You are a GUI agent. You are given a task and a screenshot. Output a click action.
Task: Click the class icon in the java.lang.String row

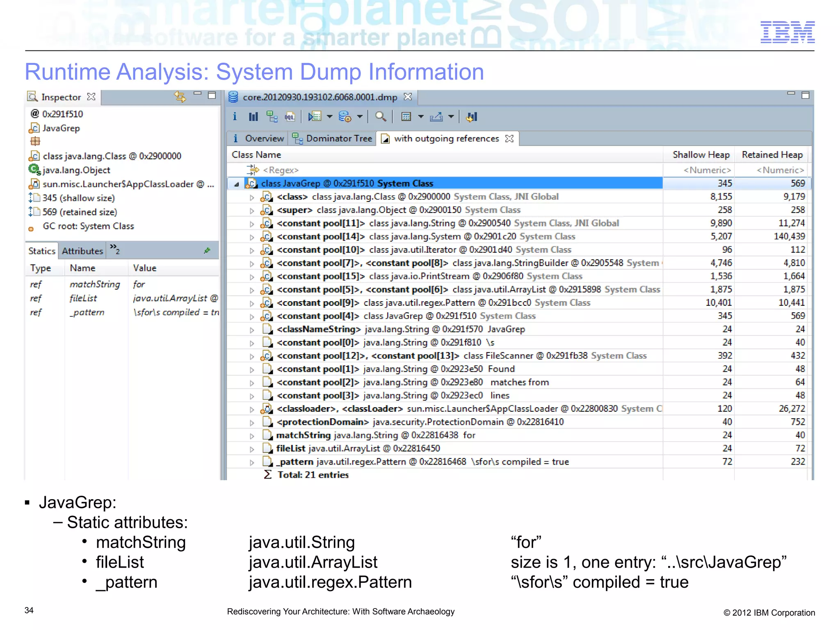[x=267, y=223]
